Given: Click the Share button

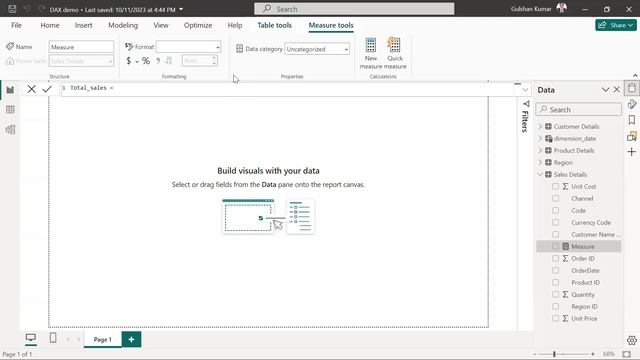Looking at the screenshot, I should tap(616, 25).
